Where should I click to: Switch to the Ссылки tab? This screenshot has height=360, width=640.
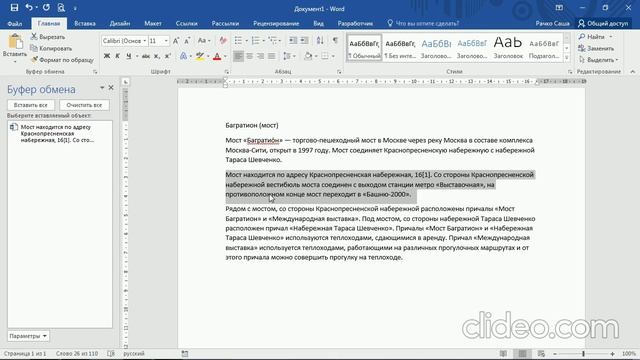tap(187, 23)
